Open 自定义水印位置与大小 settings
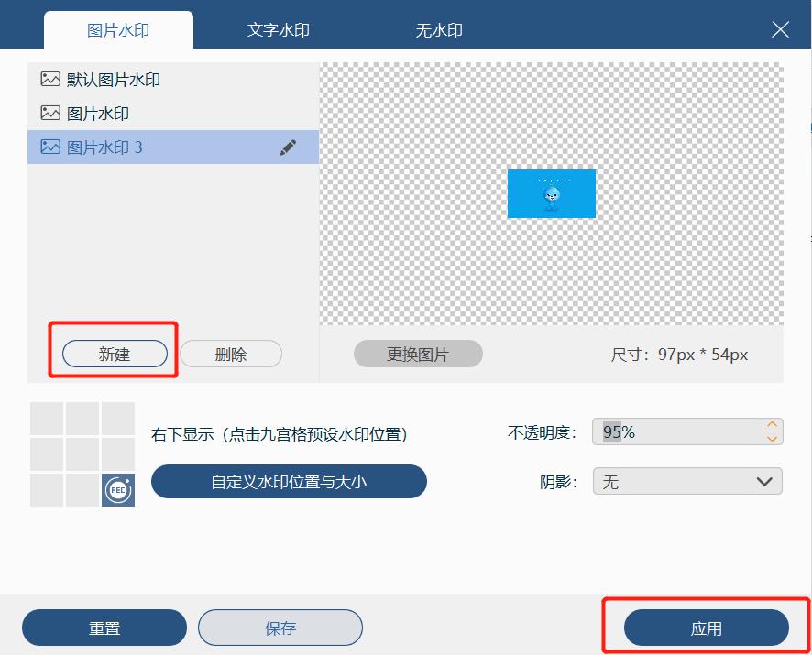Screen dimensions: 812x655 click(289, 481)
